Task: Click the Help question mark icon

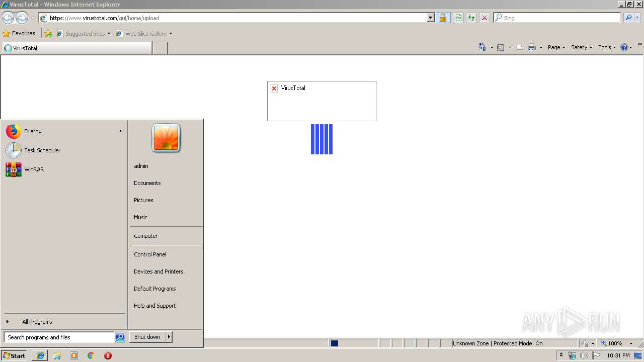Action: click(624, 47)
